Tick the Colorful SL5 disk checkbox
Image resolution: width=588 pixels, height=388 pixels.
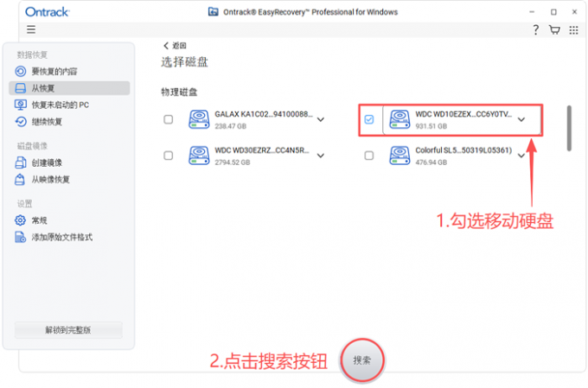pos(369,156)
